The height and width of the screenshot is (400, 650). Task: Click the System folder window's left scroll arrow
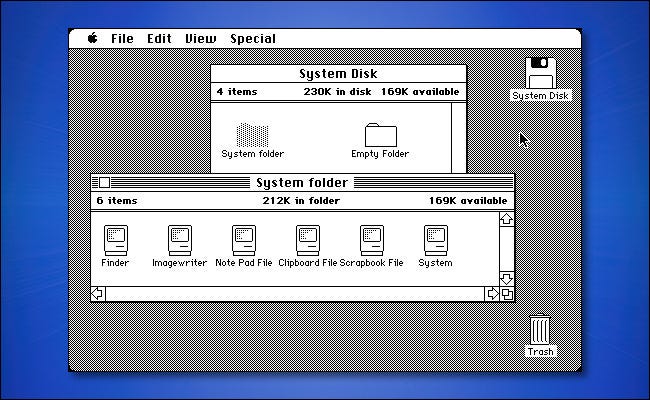[98, 293]
